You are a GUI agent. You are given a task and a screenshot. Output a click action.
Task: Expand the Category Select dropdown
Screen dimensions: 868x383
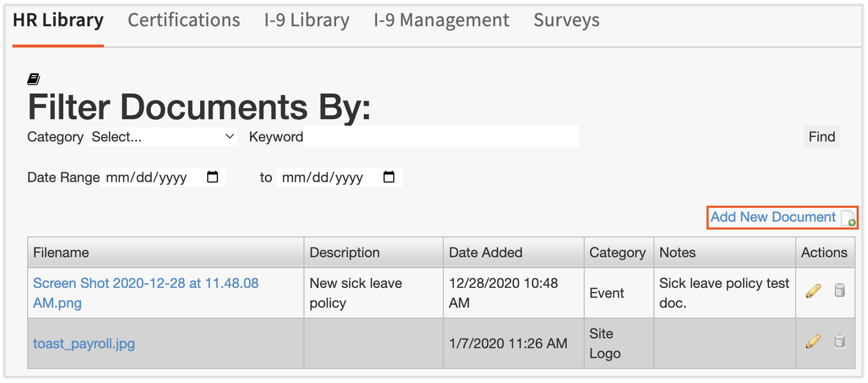(163, 137)
